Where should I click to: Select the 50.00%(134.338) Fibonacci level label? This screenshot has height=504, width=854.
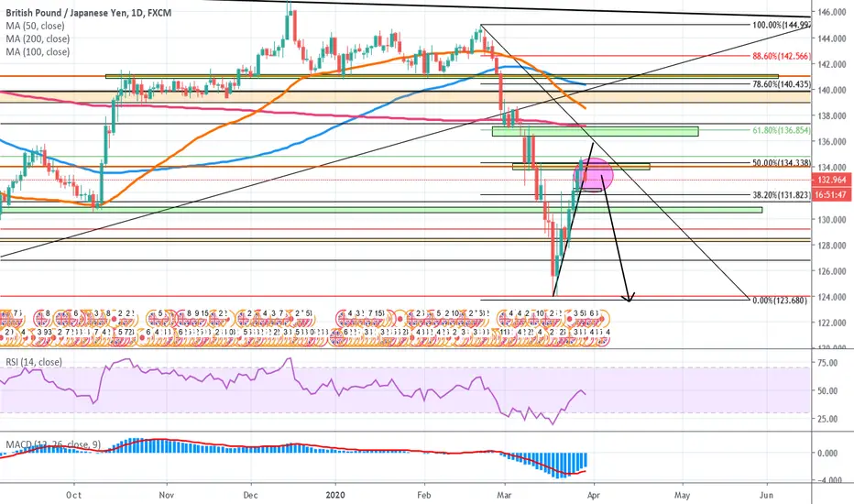coord(782,163)
